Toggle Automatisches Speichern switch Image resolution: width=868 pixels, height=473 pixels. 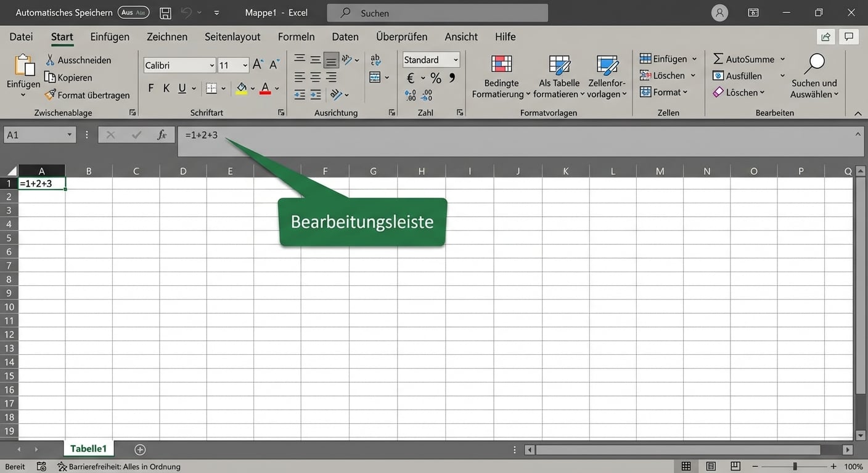[133, 12]
